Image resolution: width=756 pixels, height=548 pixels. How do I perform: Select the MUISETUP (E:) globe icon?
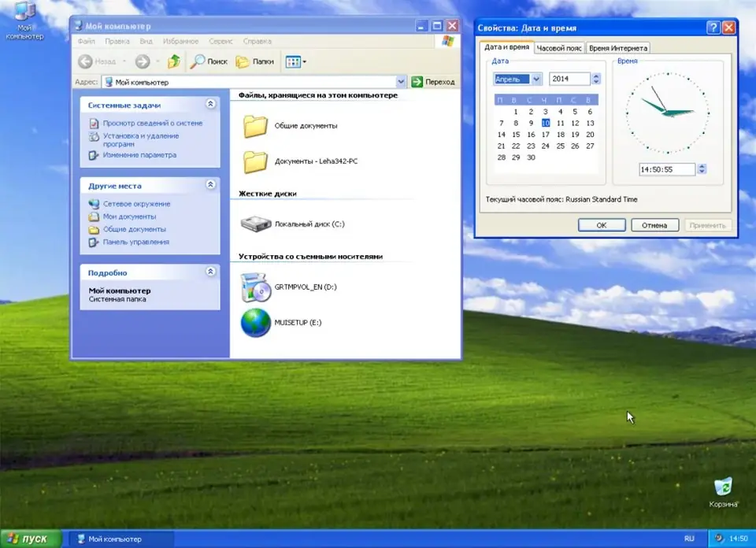[x=255, y=323]
